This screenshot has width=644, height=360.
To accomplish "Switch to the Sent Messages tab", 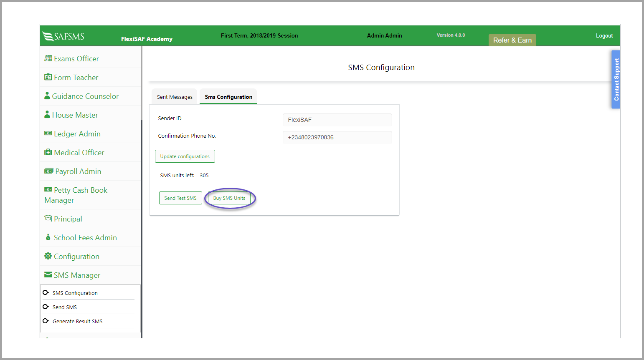I will click(x=175, y=97).
